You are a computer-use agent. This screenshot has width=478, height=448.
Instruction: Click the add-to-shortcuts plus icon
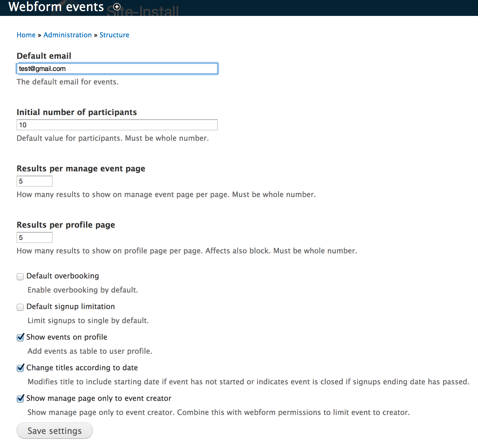click(117, 7)
